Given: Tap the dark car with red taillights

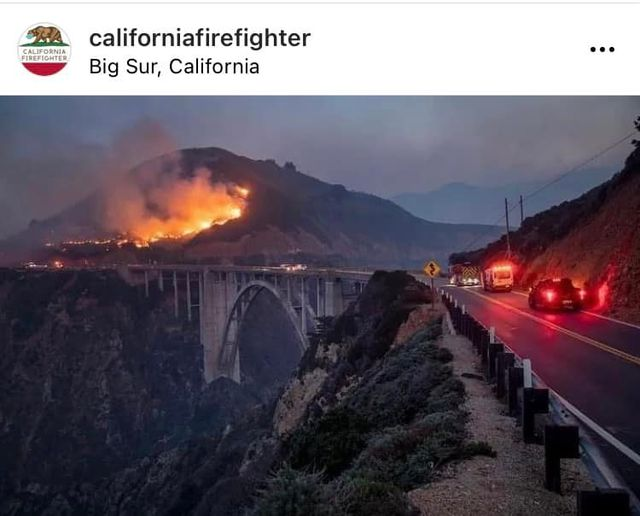Looking at the screenshot, I should [556, 294].
